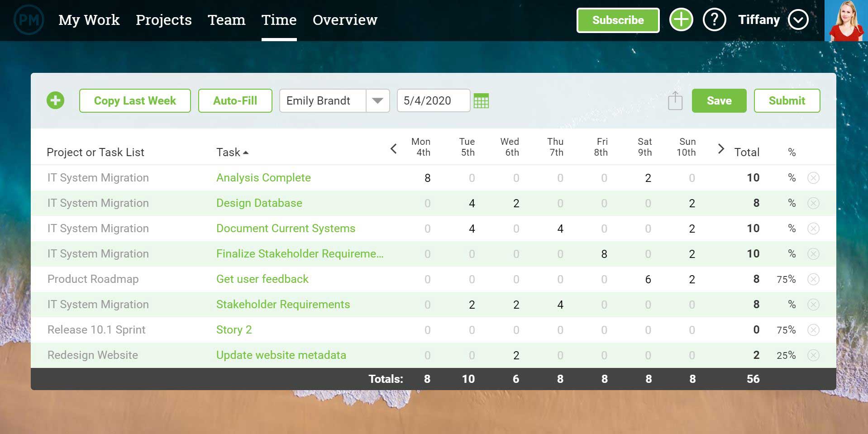Remove the Story 2 row
868x434 pixels.
(813, 330)
